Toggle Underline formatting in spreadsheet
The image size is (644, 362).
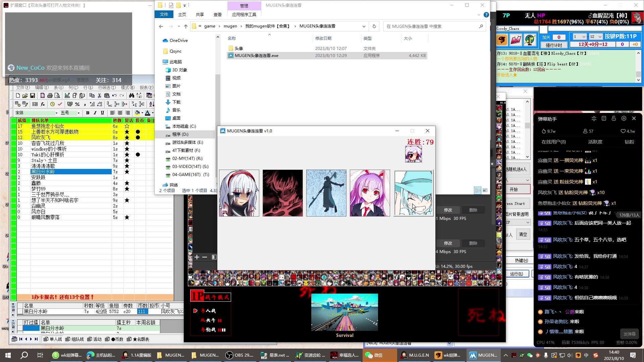click(103, 113)
